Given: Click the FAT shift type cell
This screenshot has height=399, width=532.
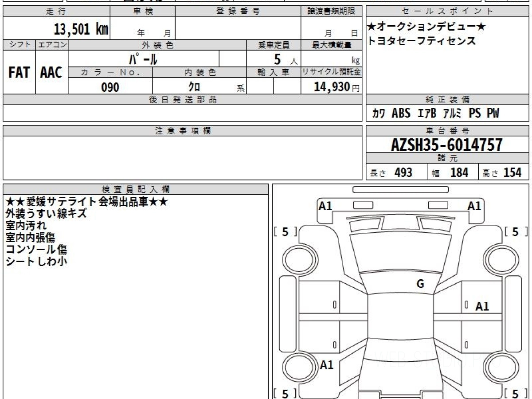Looking at the screenshot, I should (x=19, y=72).
